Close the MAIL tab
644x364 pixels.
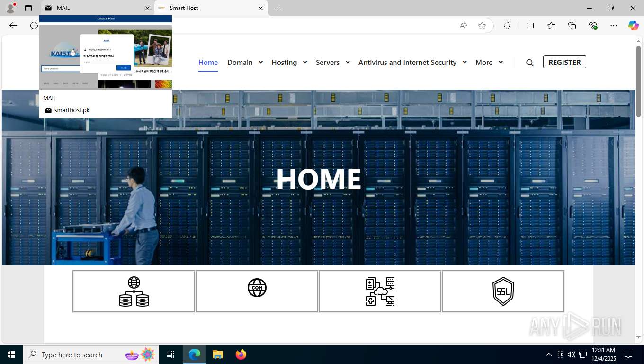147,8
